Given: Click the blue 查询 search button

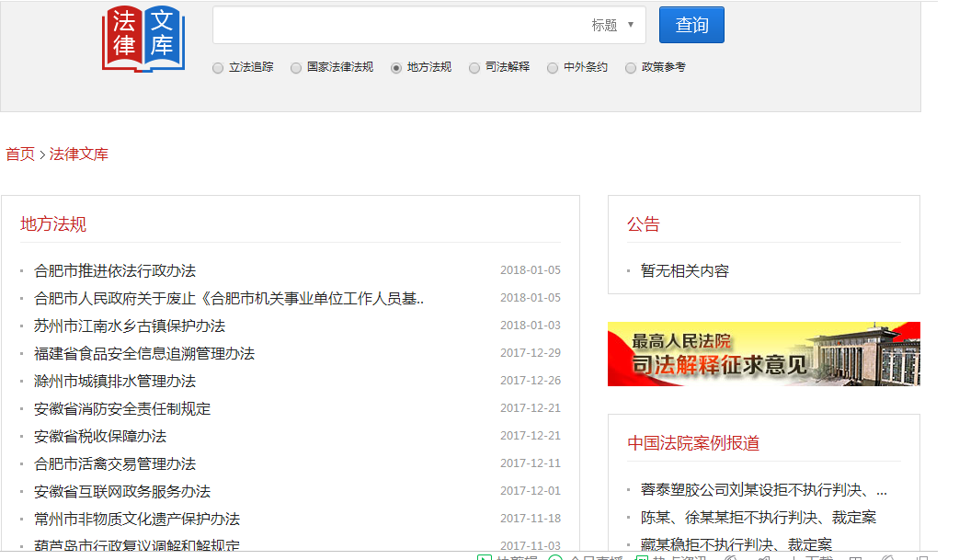Looking at the screenshot, I should point(691,25).
